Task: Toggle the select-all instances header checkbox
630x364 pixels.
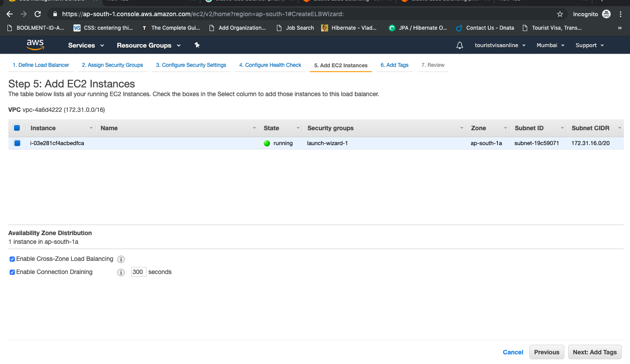Action: pyautogui.click(x=17, y=128)
